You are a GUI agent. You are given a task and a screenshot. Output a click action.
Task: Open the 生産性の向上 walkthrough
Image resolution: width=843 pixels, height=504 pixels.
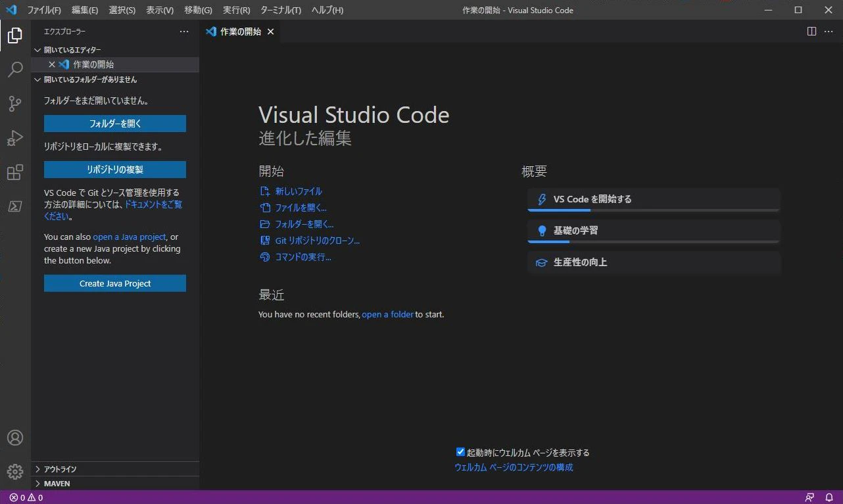tap(654, 262)
